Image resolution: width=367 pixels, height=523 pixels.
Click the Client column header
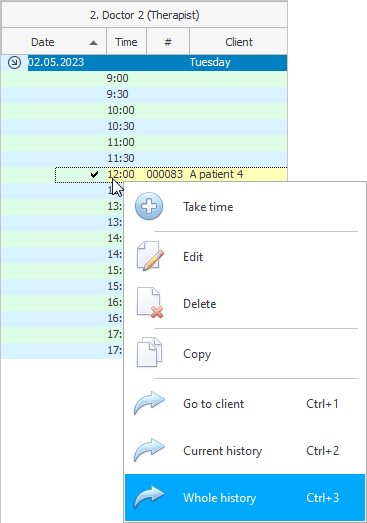click(x=239, y=42)
